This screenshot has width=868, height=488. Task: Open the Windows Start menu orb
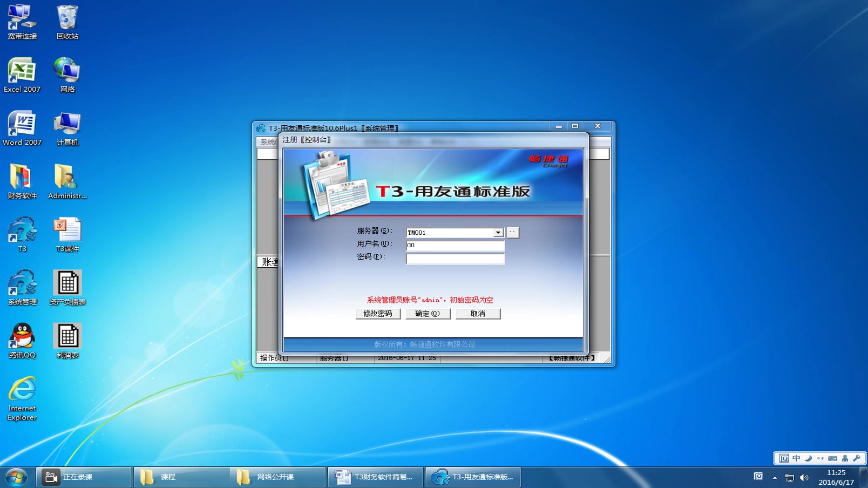tap(16, 477)
